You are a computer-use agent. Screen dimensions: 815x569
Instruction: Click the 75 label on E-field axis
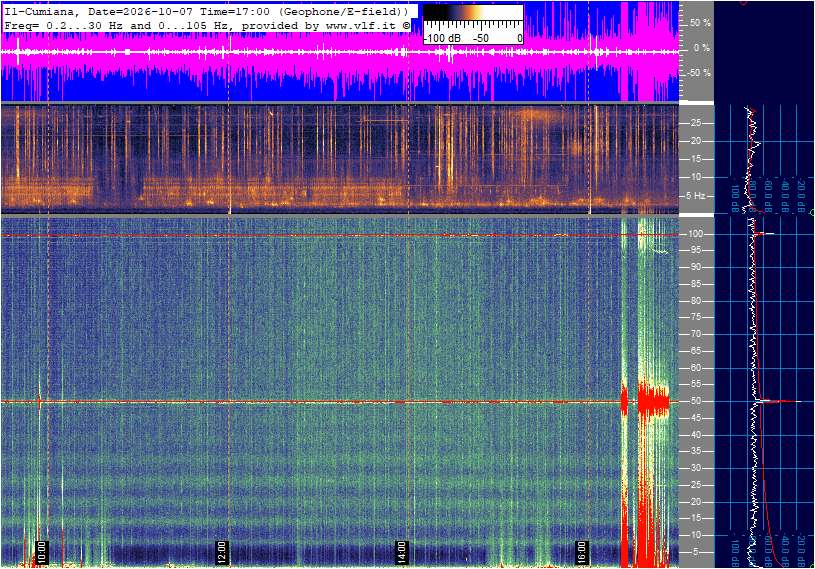pyautogui.click(x=695, y=317)
